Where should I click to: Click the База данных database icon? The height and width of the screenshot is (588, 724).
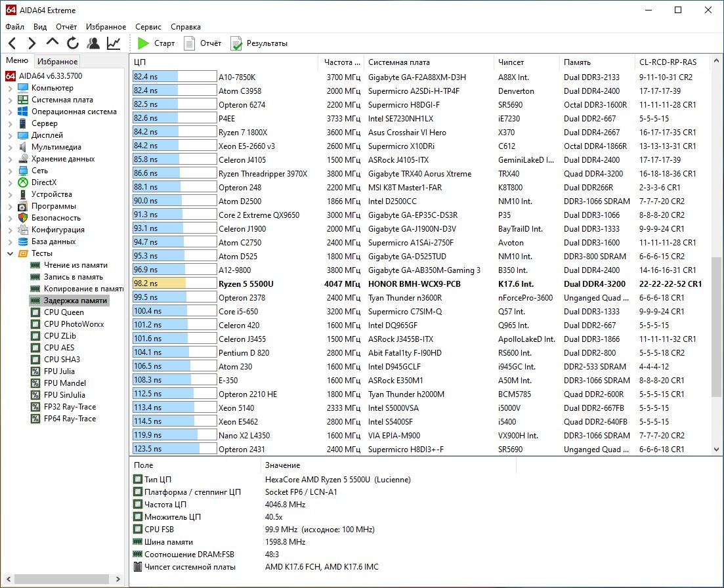coord(22,241)
